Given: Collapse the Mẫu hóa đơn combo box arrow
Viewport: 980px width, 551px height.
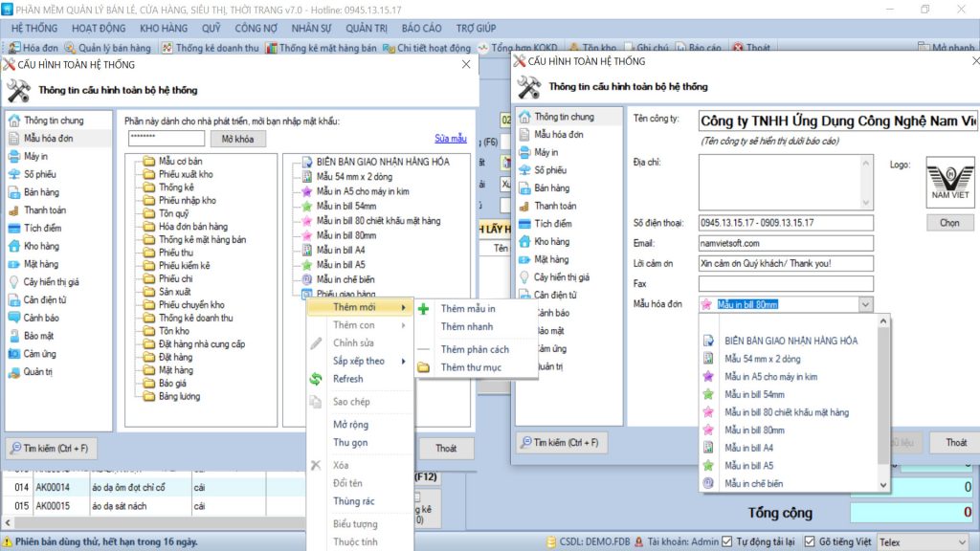Looking at the screenshot, I should [x=865, y=304].
